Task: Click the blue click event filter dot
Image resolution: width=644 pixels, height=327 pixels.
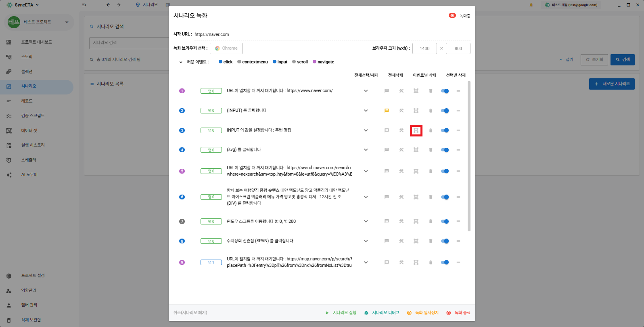Action: click(220, 62)
